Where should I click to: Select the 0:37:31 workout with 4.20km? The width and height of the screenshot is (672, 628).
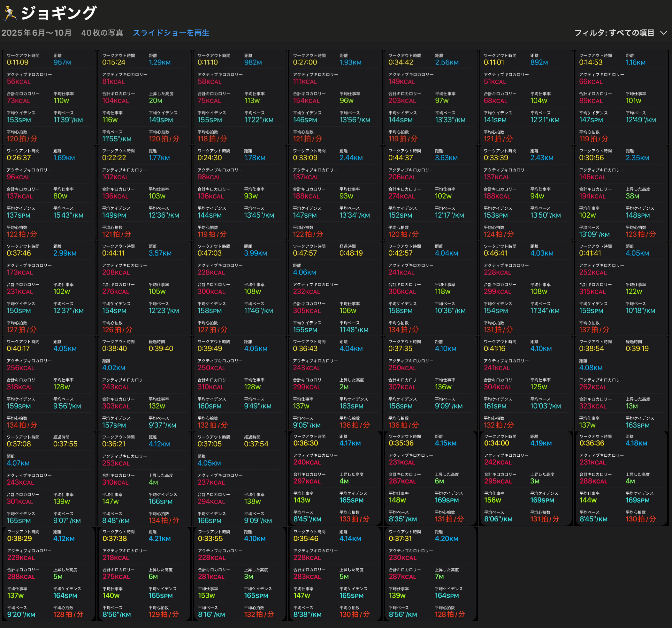(430, 574)
